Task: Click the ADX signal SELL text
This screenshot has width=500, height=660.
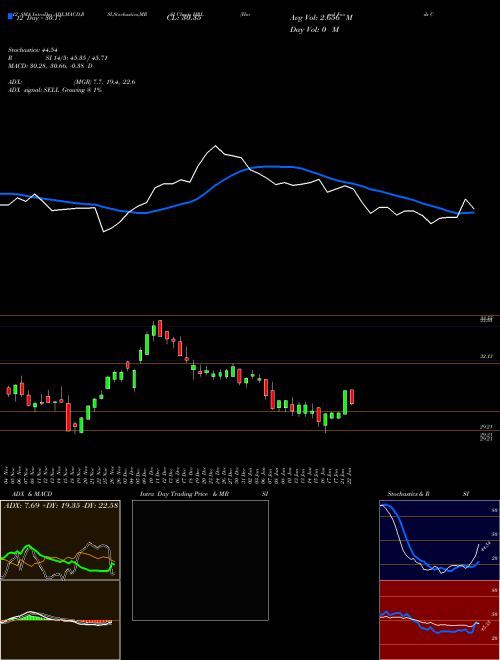Action: click(x=55, y=90)
